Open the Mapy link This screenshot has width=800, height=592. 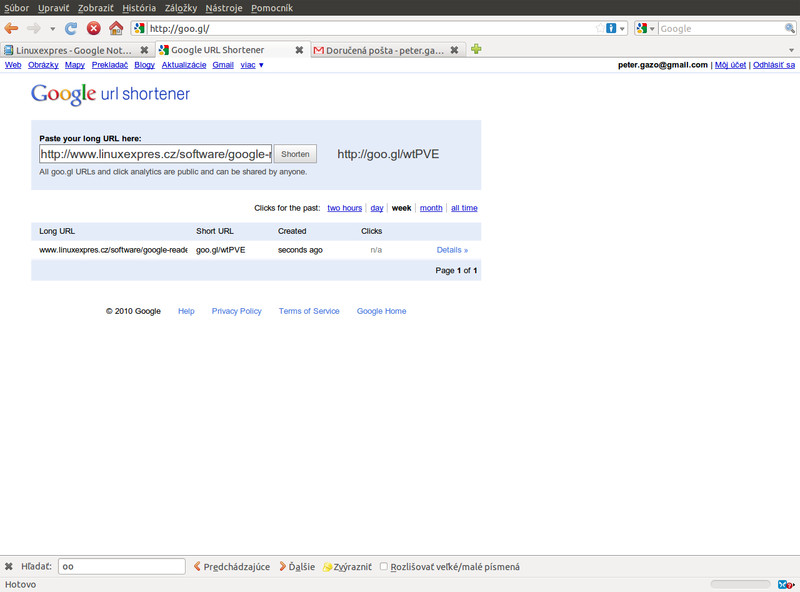pos(75,65)
